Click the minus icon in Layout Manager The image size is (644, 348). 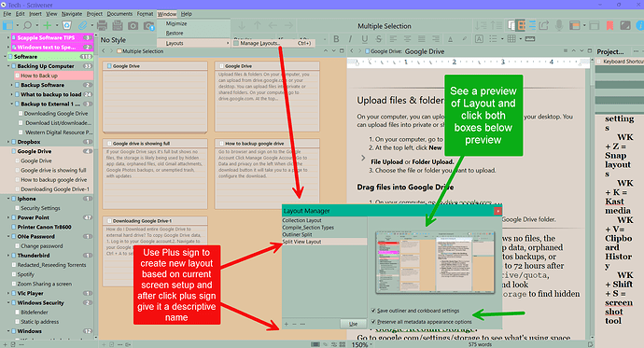(295, 324)
